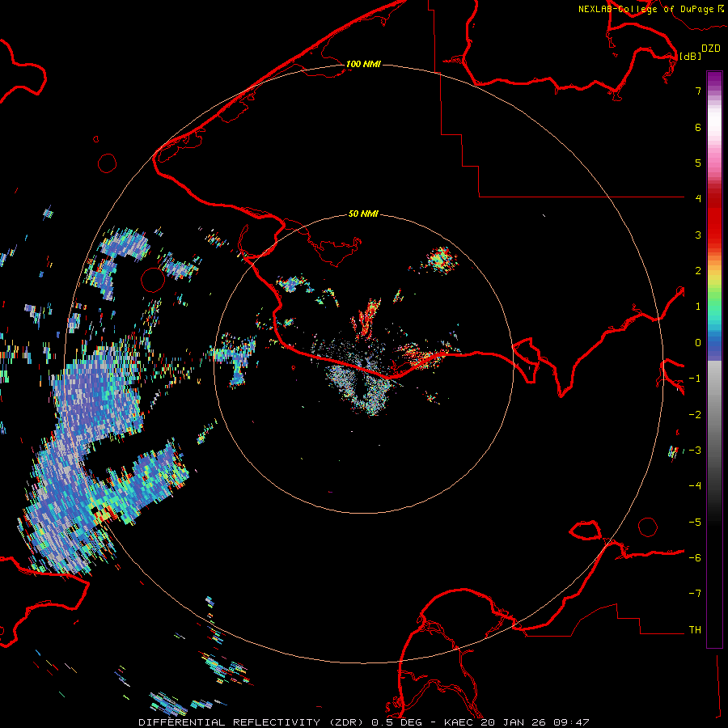The height and width of the screenshot is (728, 728).
Task: Click the [dB] units label
Action: point(690,56)
